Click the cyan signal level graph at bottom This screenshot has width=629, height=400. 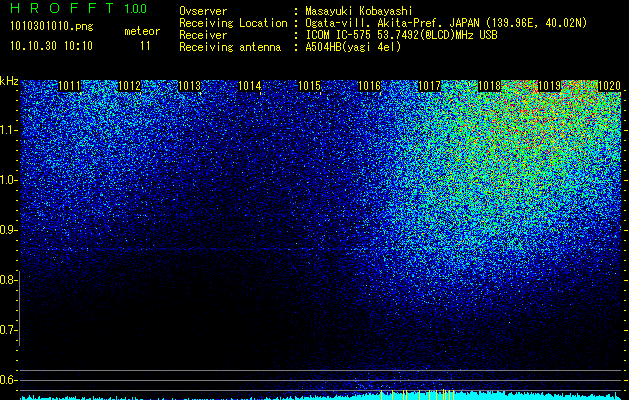coord(321,396)
